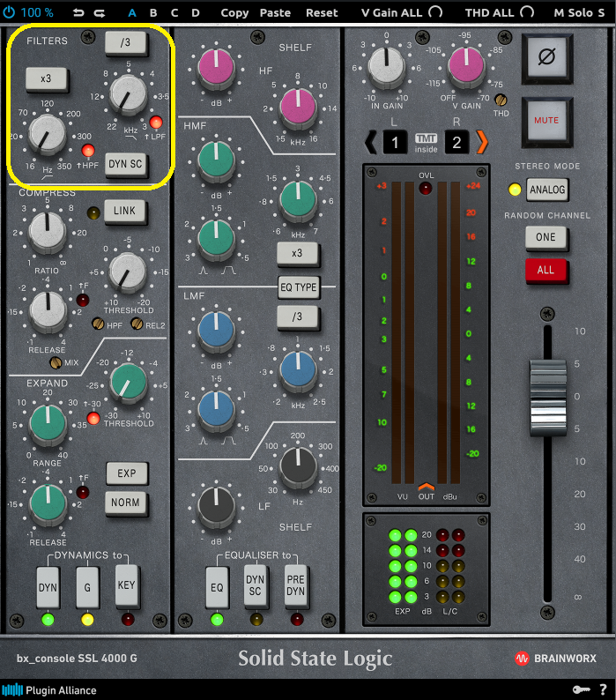Click the TMT inside badge
The width and height of the screenshot is (616, 700).
(426, 144)
